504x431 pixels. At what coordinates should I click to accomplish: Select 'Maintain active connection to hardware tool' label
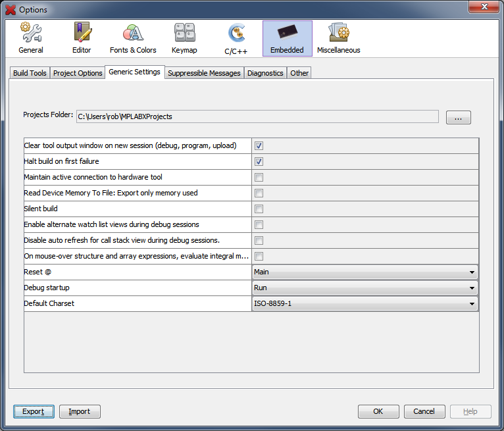93,177
